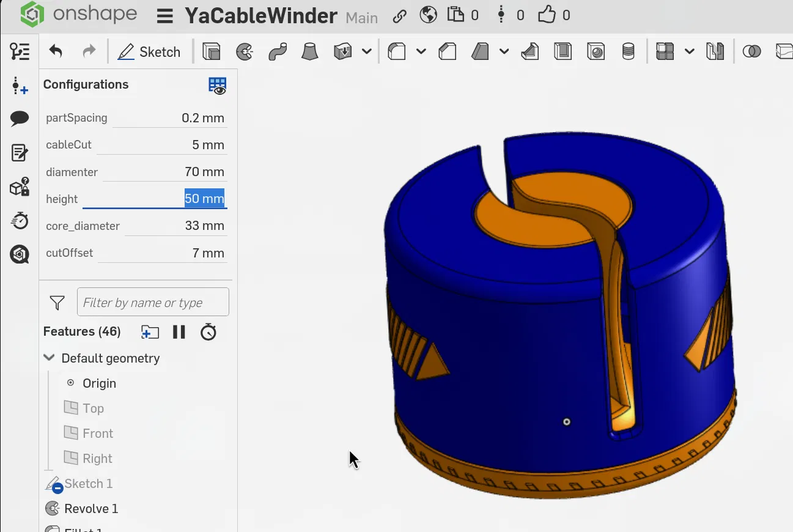Image resolution: width=793 pixels, height=532 pixels.
Task: Select Revolve 1 in feature list
Action: click(90, 509)
